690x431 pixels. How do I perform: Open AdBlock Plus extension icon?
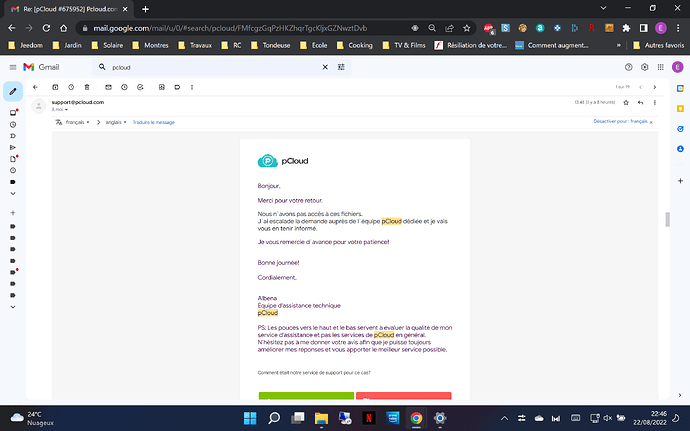point(488,28)
